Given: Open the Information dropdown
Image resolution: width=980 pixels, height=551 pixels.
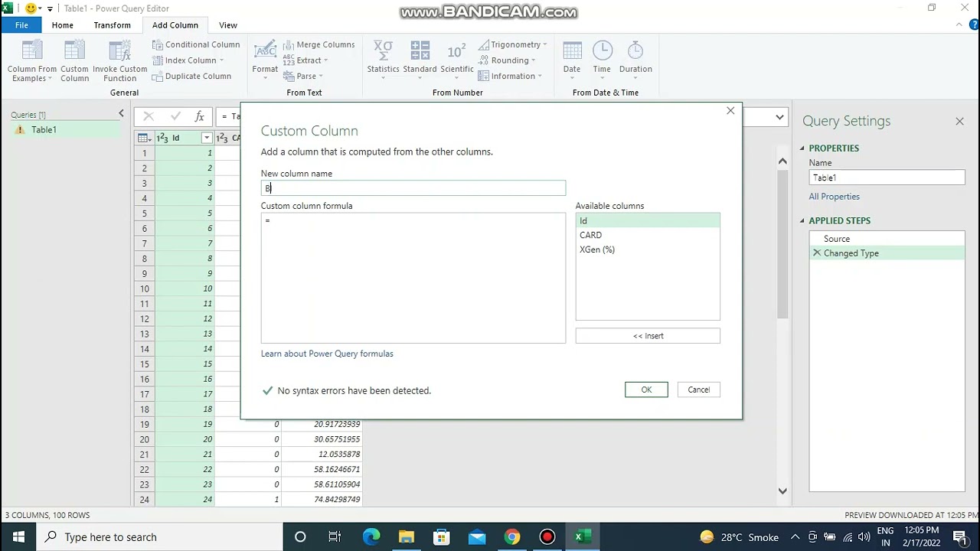Looking at the screenshot, I should [x=510, y=76].
